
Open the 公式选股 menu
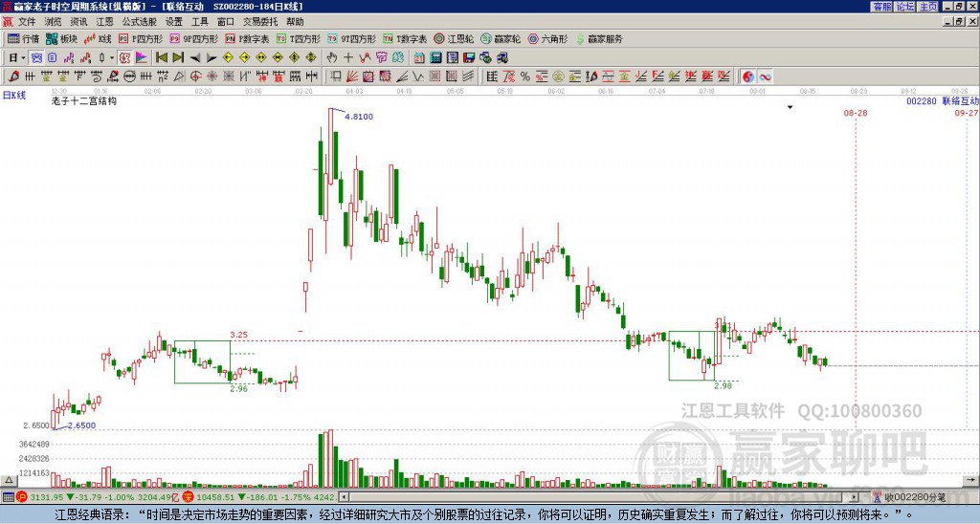(139, 22)
